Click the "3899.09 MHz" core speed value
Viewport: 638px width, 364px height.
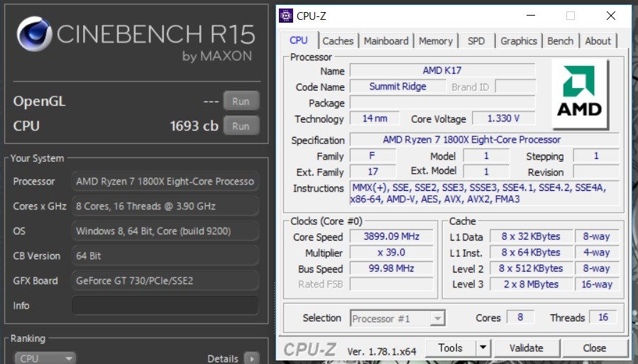click(x=392, y=236)
